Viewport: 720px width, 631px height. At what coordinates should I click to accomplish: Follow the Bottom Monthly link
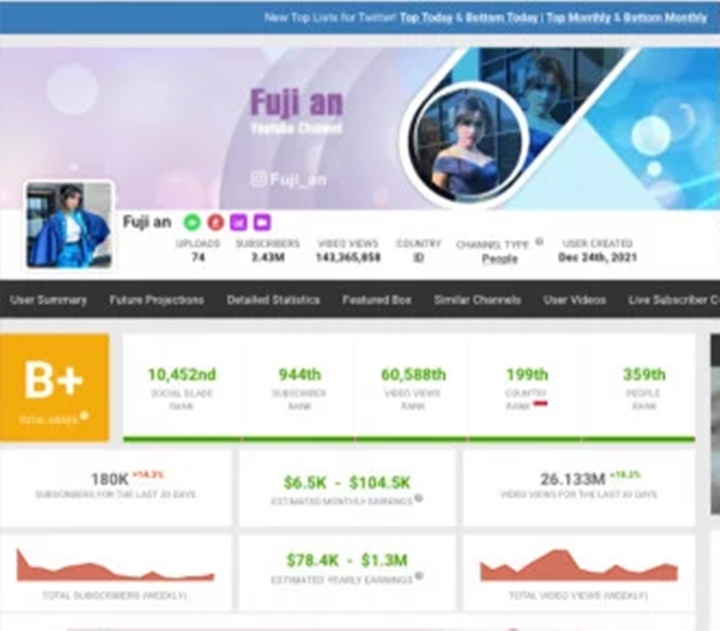[x=665, y=18]
